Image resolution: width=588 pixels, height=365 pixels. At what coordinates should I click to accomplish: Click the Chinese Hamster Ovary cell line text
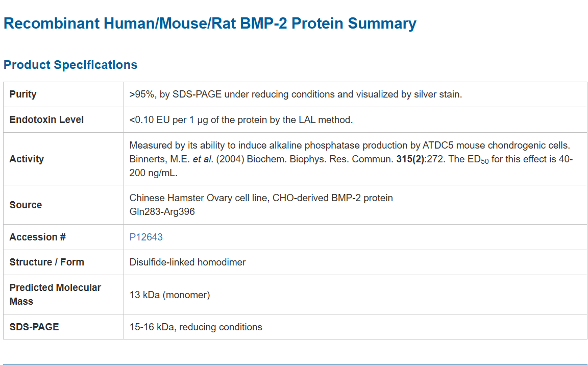[261, 198]
